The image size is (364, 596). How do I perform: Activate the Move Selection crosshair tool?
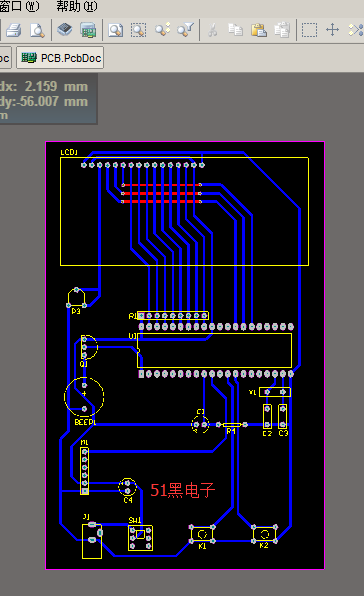point(332,30)
